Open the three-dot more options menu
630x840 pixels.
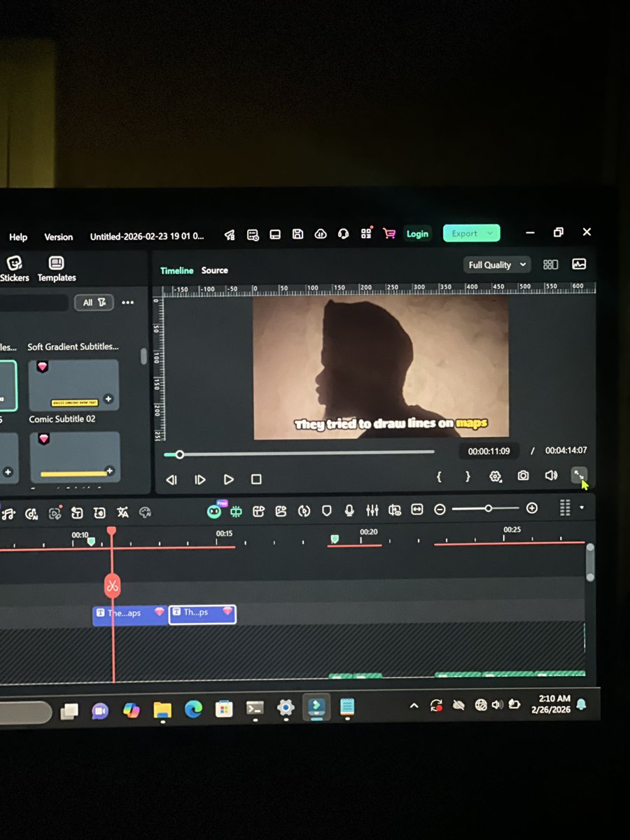pyautogui.click(x=127, y=302)
